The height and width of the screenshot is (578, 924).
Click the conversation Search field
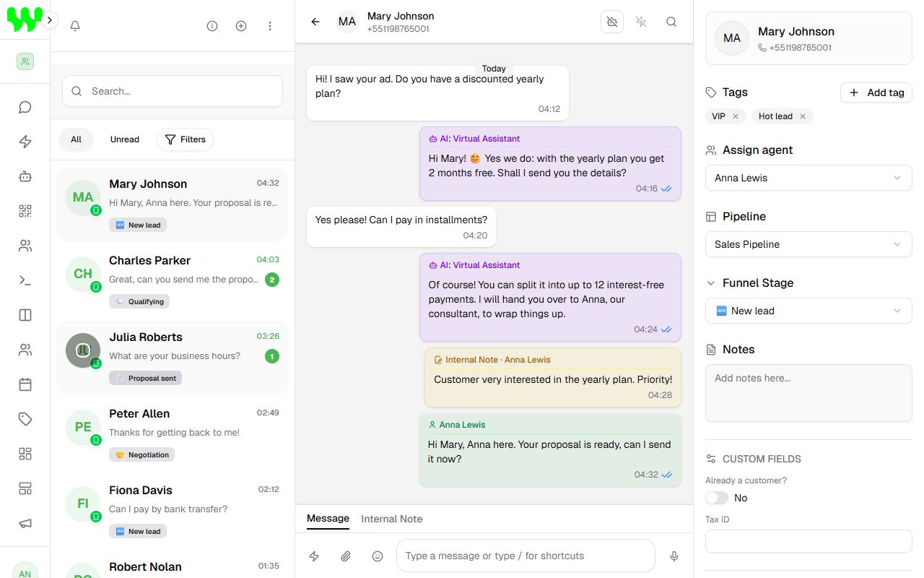pyautogui.click(x=173, y=91)
